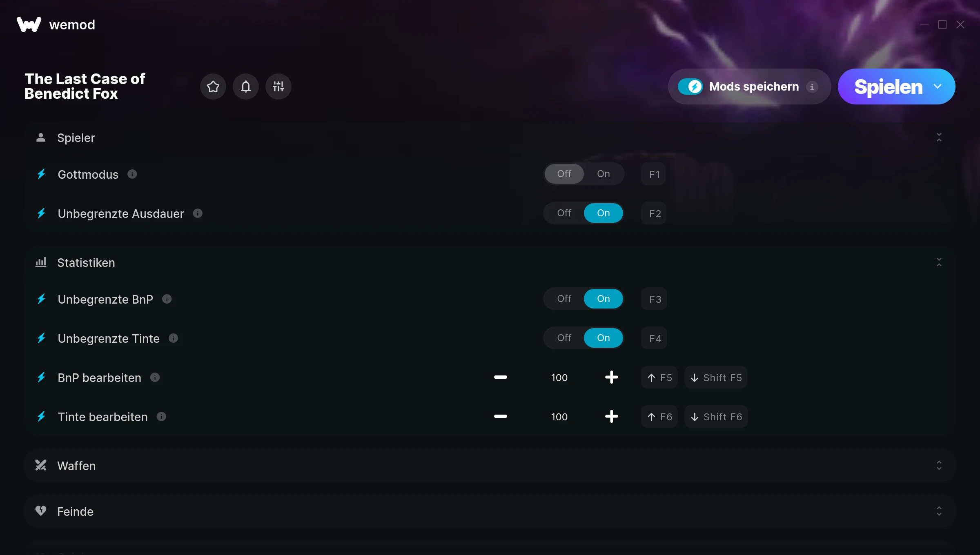Click info icon beside Unbegrenzte Ausdauer

click(198, 213)
